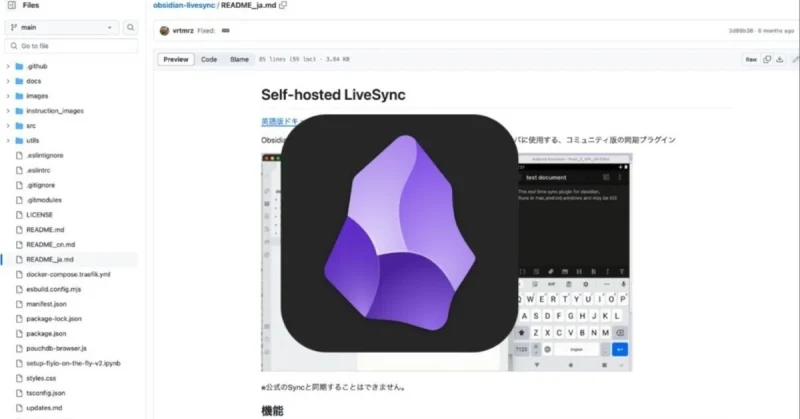Open package.json file

click(46, 333)
